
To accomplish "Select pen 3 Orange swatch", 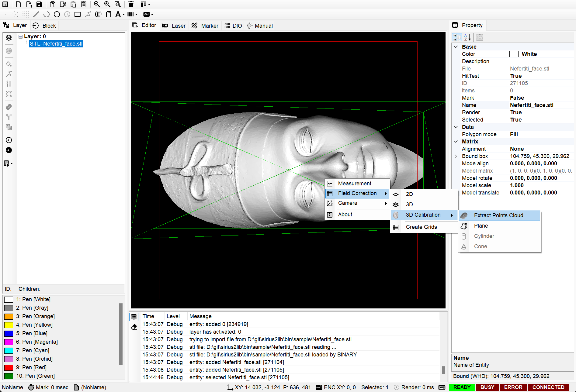I will pos(9,316).
